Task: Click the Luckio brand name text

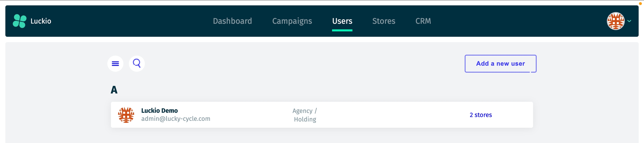Action: [41, 21]
